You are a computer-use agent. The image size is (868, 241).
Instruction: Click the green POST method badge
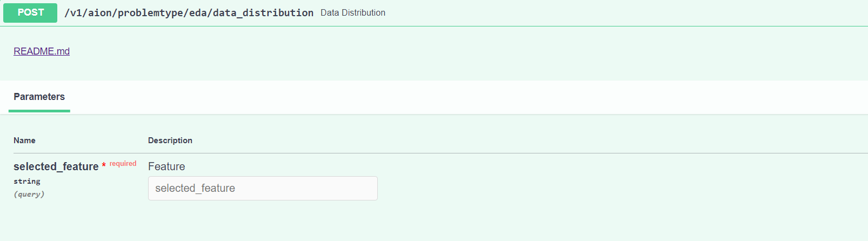30,12
